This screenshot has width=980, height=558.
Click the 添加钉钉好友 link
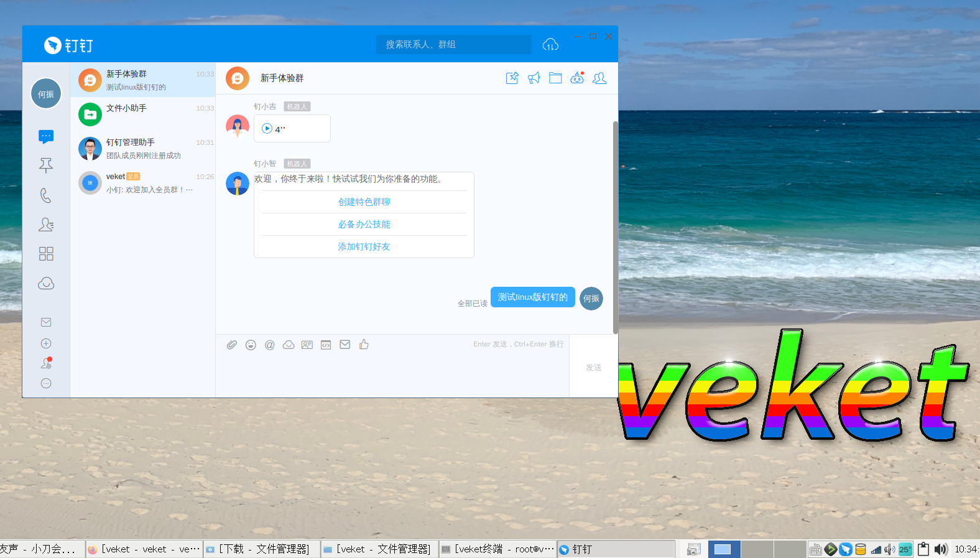coord(364,247)
